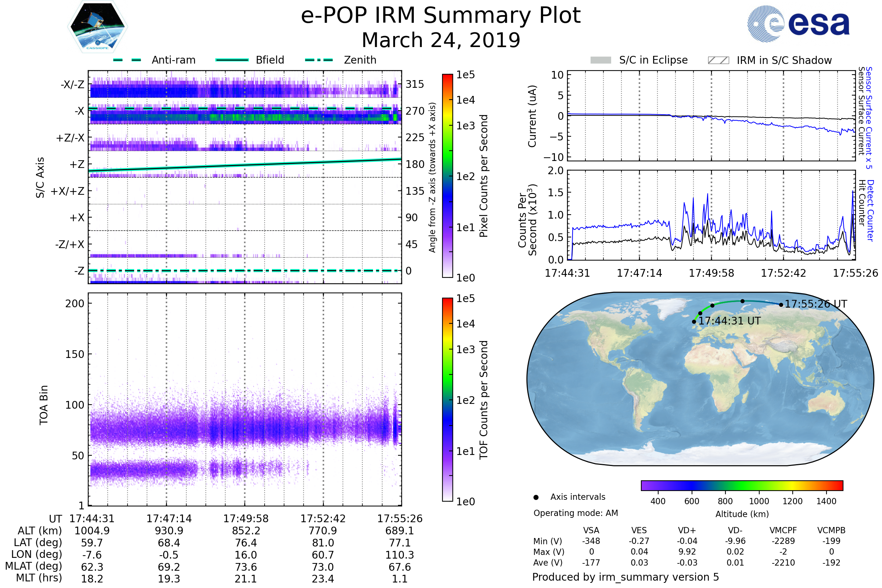Click the Produced by irm_summary version text

[625, 577]
